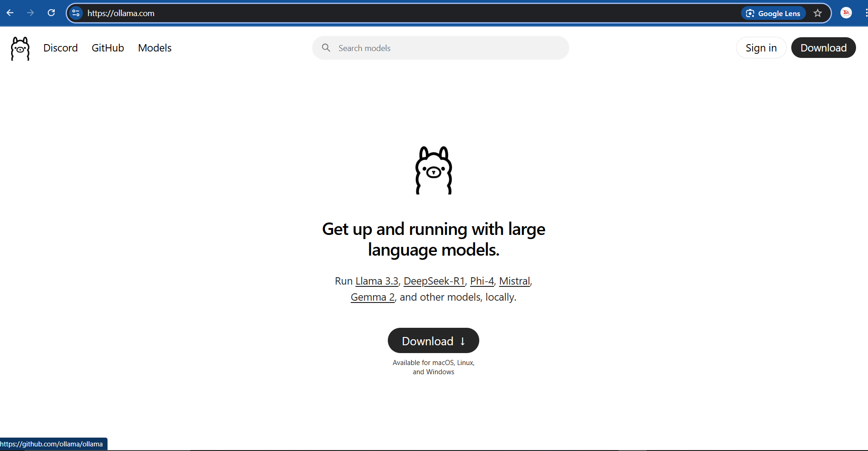Click the main Download button below the headline
Image resolution: width=868 pixels, height=451 pixels.
pyautogui.click(x=433, y=341)
